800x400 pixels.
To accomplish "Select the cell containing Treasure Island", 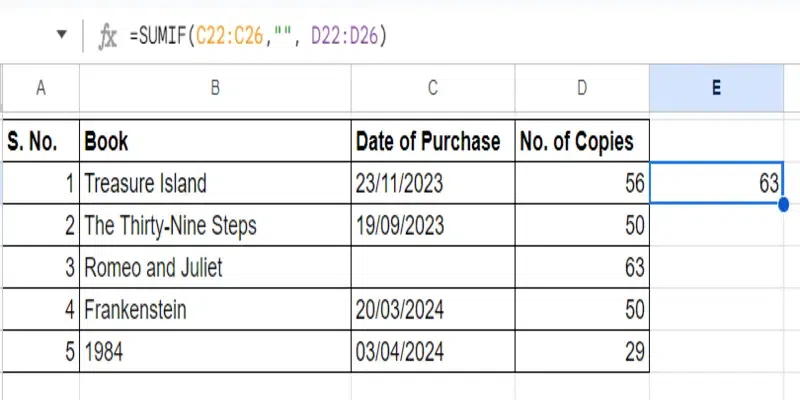I will pyautogui.click(x=215, y=184).
